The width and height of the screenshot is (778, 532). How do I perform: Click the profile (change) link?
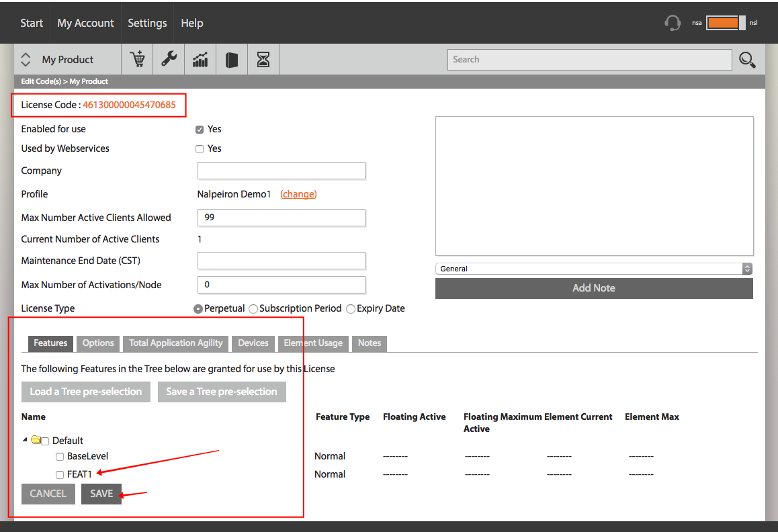[298, 194]
